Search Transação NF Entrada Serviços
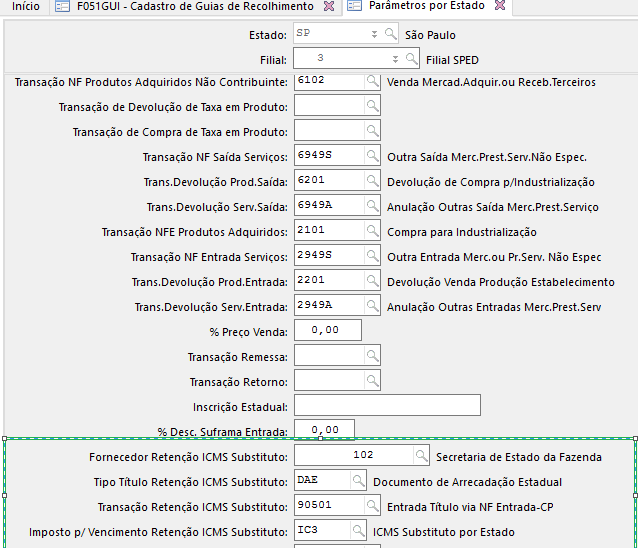The image size is (638, 548). tap(372, 256)
